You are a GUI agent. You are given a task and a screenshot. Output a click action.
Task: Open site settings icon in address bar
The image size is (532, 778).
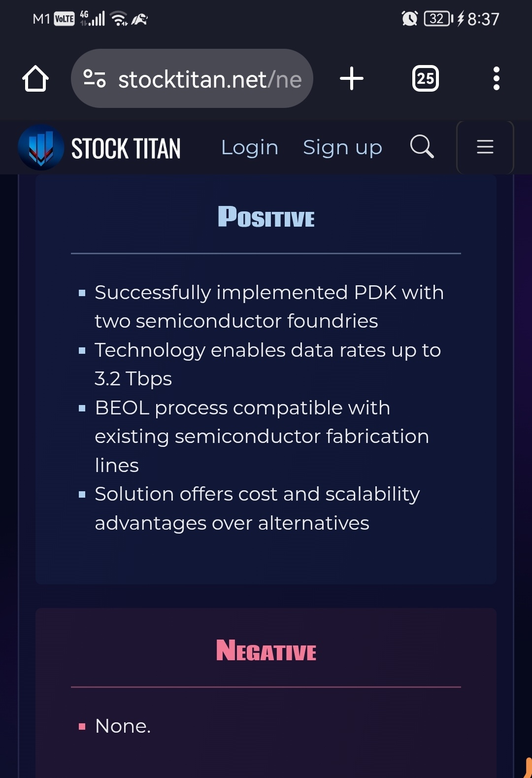[95, 79]
